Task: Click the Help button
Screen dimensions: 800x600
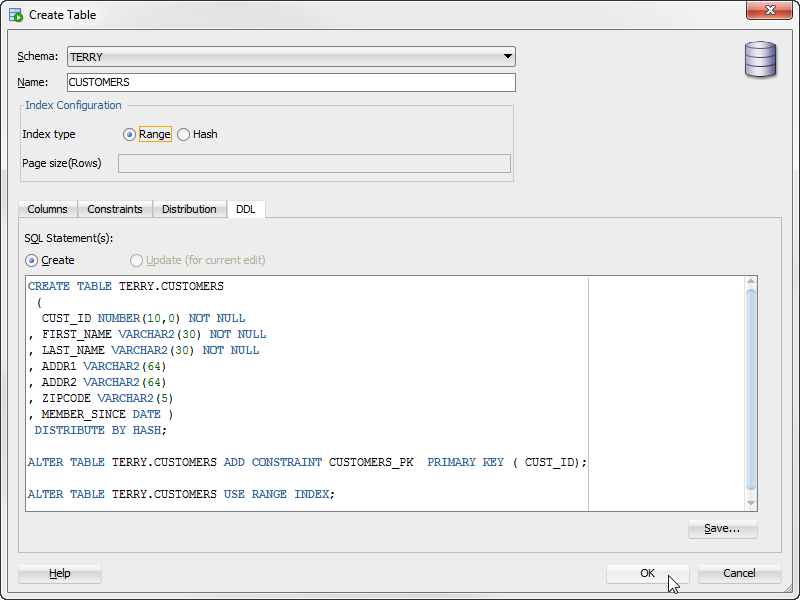Action: tap(60, 573)
